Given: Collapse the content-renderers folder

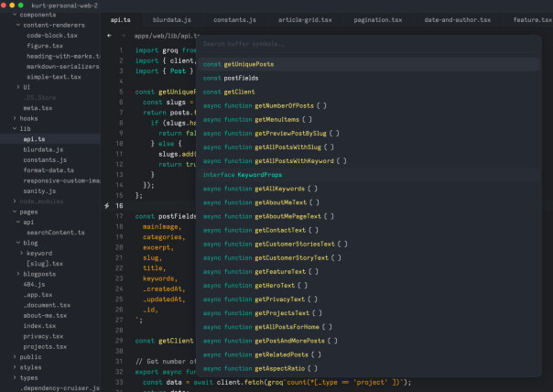Looking at the screenshot, I should click(x=18, y=25).
